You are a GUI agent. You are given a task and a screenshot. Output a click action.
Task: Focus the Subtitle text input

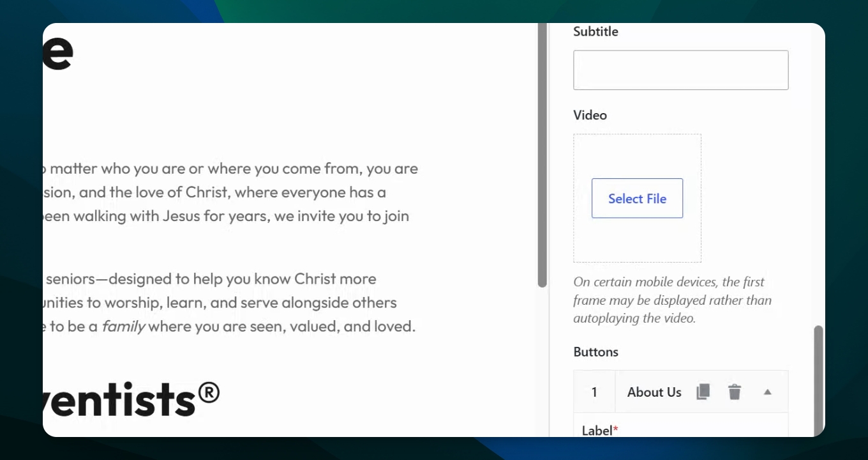click(680, 70)
